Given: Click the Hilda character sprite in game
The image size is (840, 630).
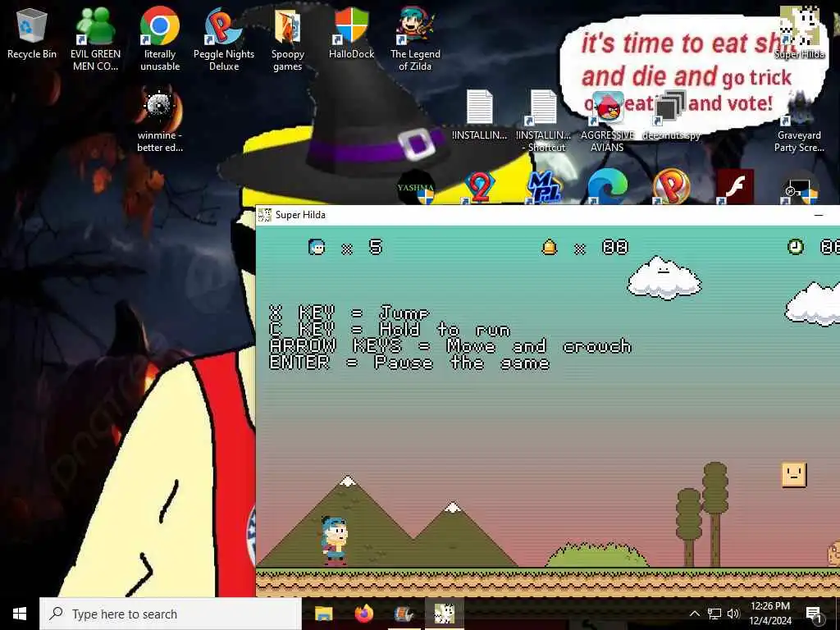Looking at the screenshot, I should tap(335, 540).
